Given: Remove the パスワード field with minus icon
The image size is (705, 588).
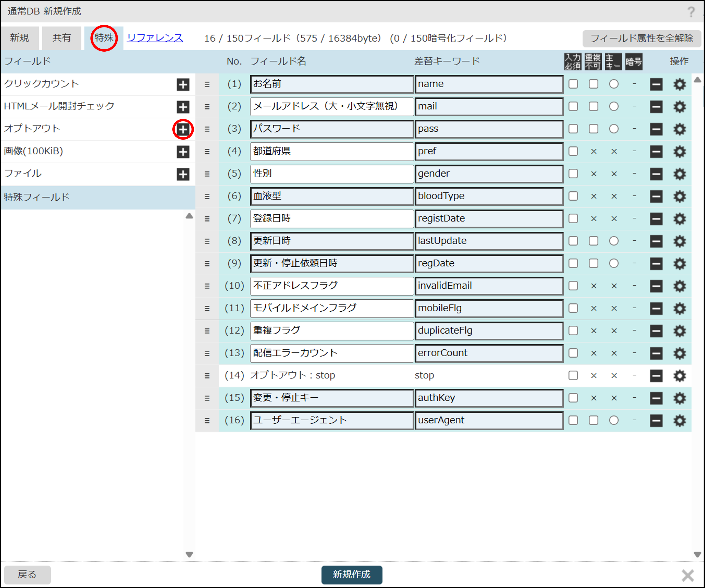Looking at the screenshot, I should (x=656, y=129).
